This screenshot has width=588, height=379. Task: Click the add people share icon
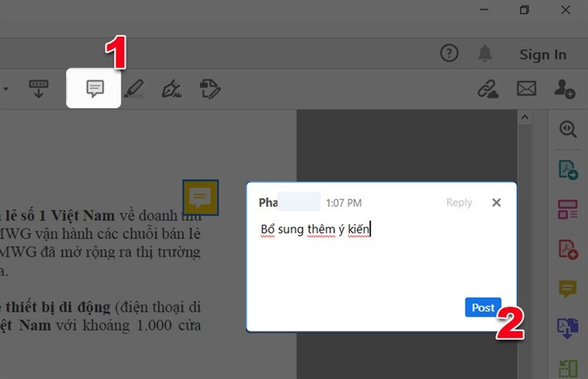[x=564, y=88]
